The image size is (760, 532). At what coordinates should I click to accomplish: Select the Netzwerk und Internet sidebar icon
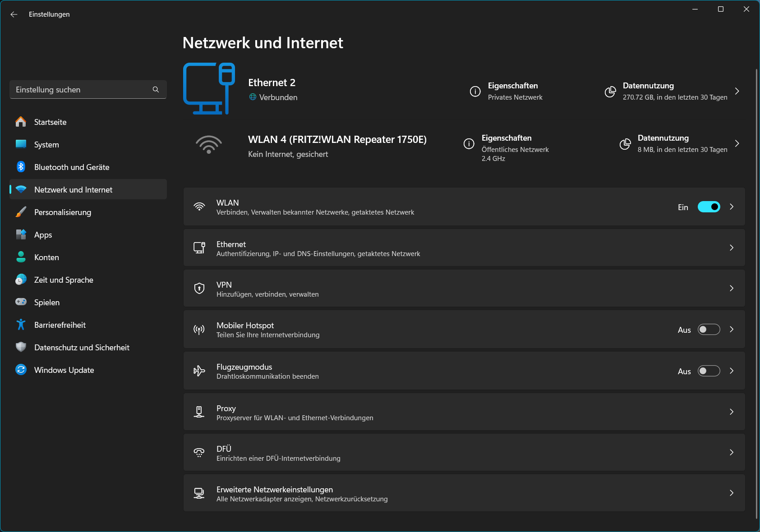click(x=21, y=189)
